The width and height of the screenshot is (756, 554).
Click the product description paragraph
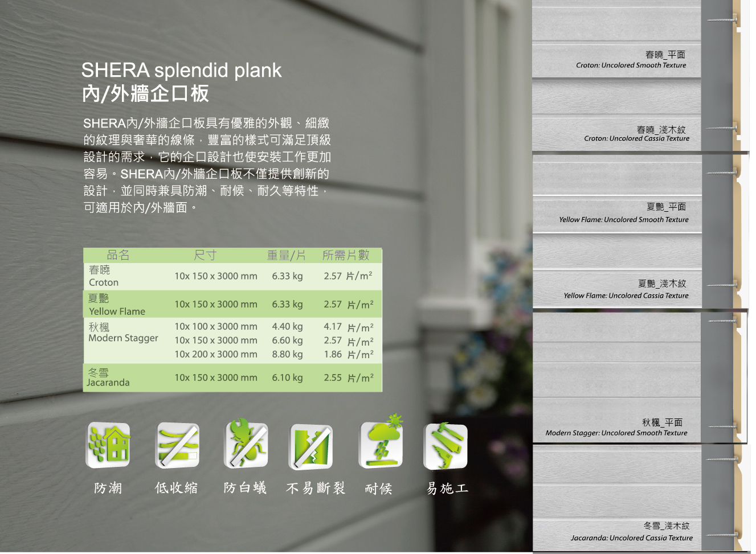coord(207,165)
